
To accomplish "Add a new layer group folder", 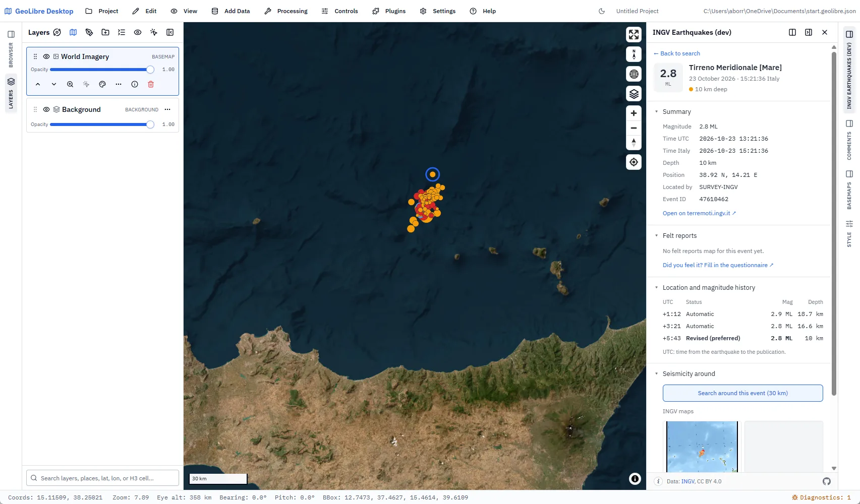I will (x=105, y=32).
